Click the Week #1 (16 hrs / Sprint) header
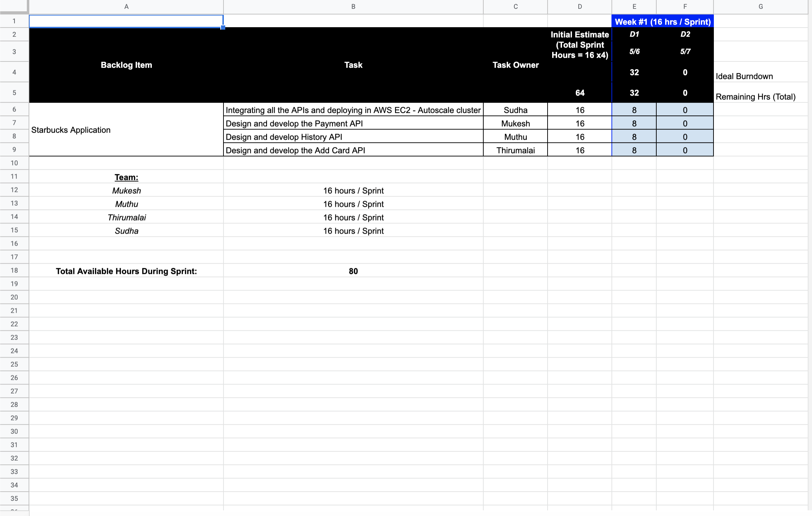The image size is (812, 516). pos(662,21)
